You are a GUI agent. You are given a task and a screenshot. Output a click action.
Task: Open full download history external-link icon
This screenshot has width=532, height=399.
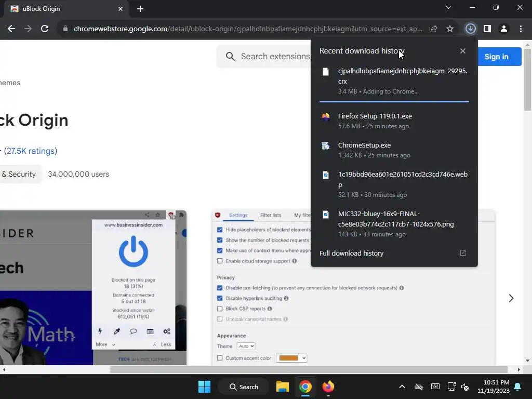pos(463,253)
